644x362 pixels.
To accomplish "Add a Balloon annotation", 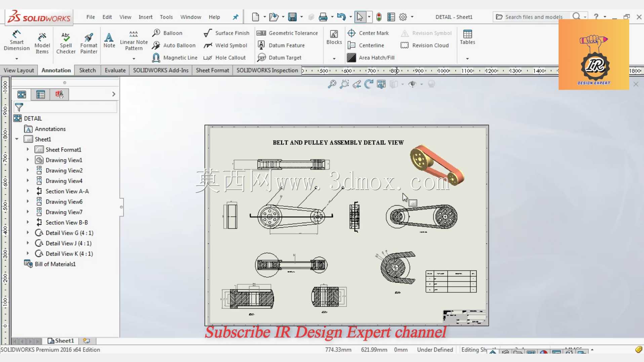I will 167,33.
